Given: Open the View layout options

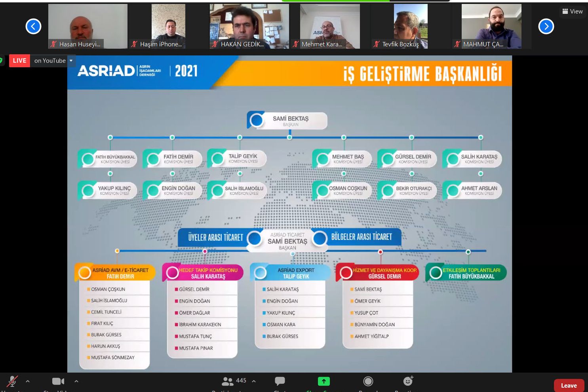Looking at the screenshot, I should click(573, 11).
